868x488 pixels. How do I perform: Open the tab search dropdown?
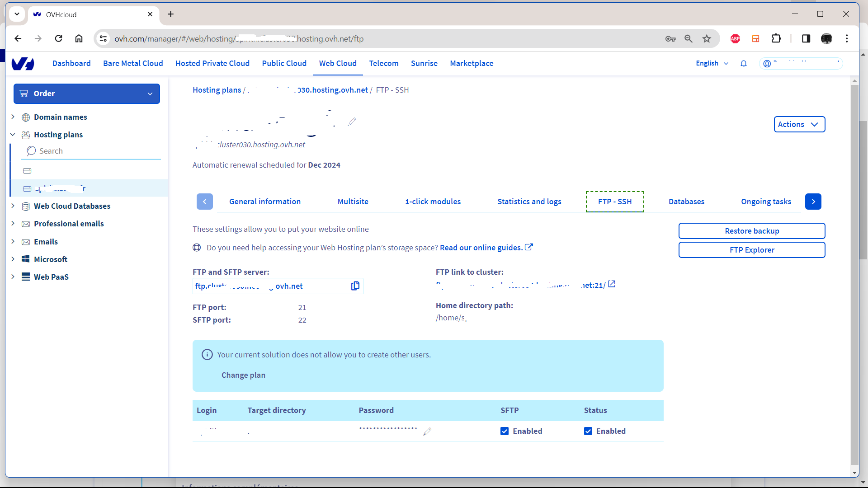coord(17,14)
